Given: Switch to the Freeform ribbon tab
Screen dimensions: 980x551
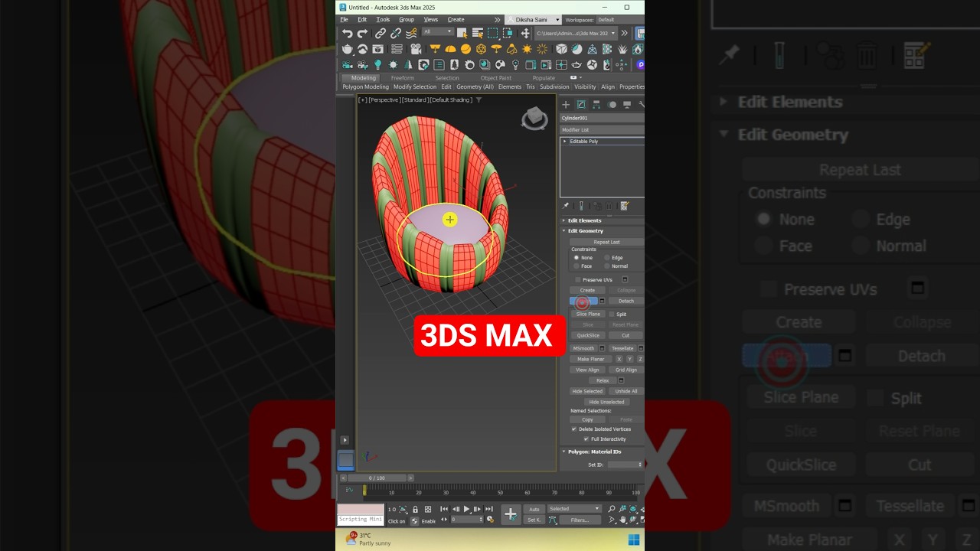Looking at the screenshot, I should (402, 78).
